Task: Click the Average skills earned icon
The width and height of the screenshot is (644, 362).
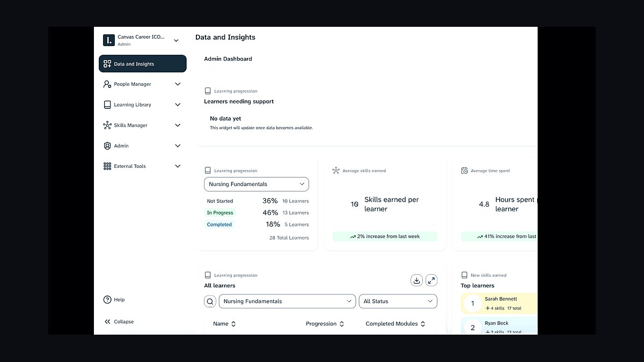Action: [336, 171]
